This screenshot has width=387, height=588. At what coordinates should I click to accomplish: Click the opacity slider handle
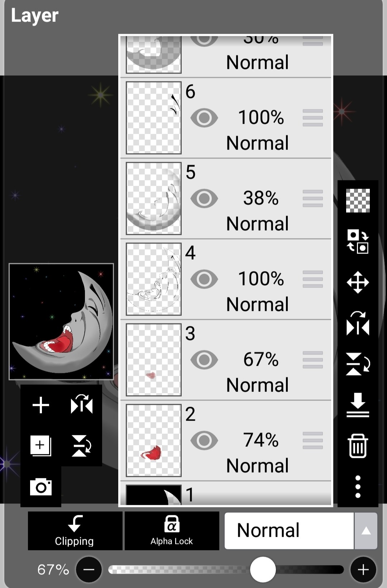pos(263,569)
